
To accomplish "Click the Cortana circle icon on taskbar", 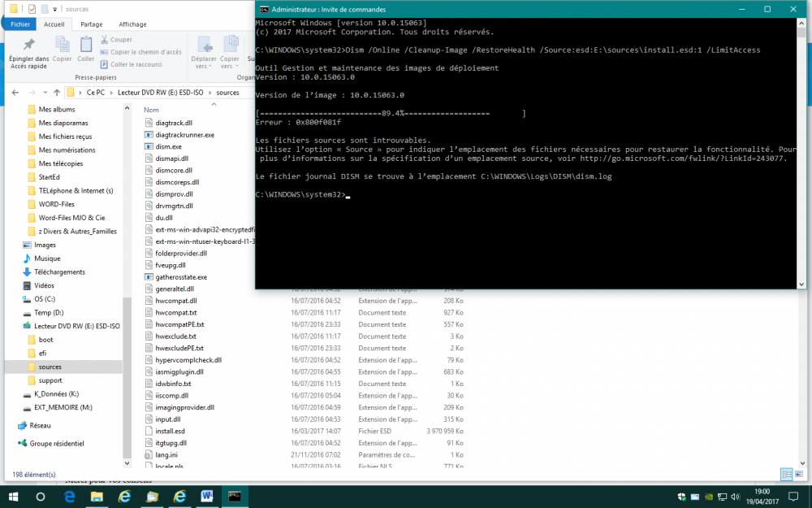I will pyautogui.click(x=41, y=496).
